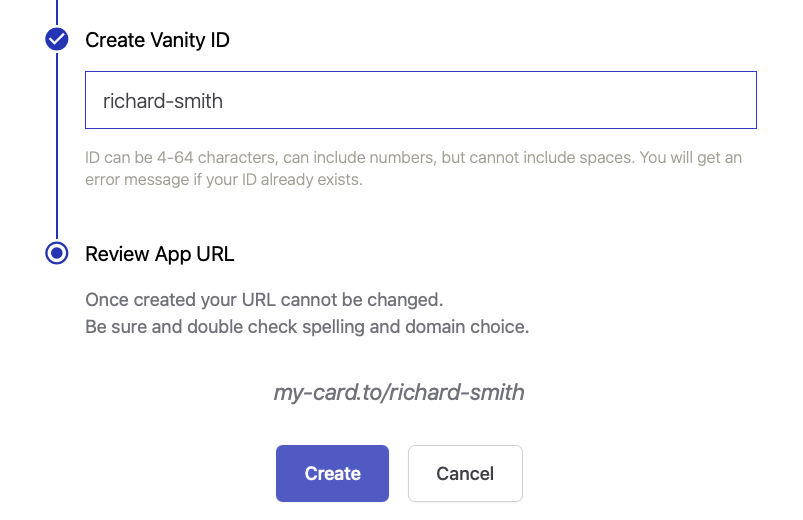803x520 pixels.
Task: Click the richard-smith text inside the input
Action: point(163,100)
